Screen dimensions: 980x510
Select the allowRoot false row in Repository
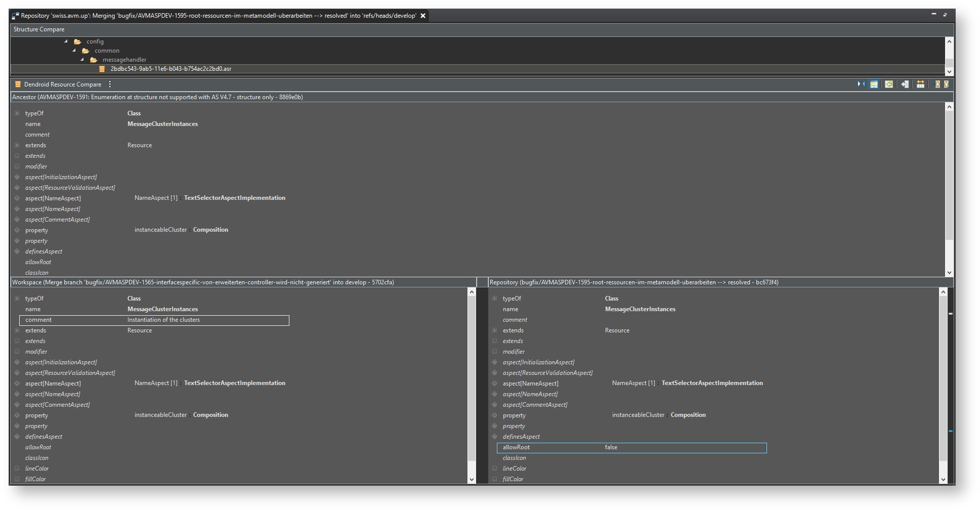[x=631, y=448]
